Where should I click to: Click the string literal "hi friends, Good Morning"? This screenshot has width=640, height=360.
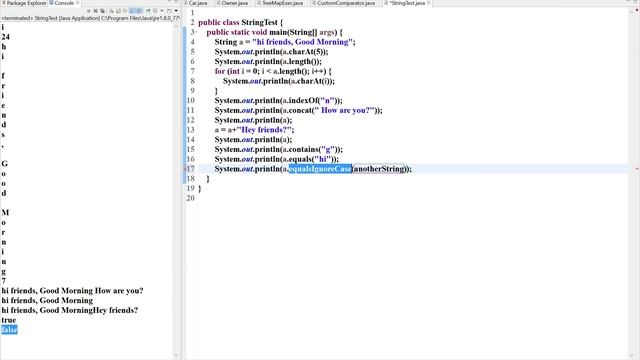tap(302, 42)
